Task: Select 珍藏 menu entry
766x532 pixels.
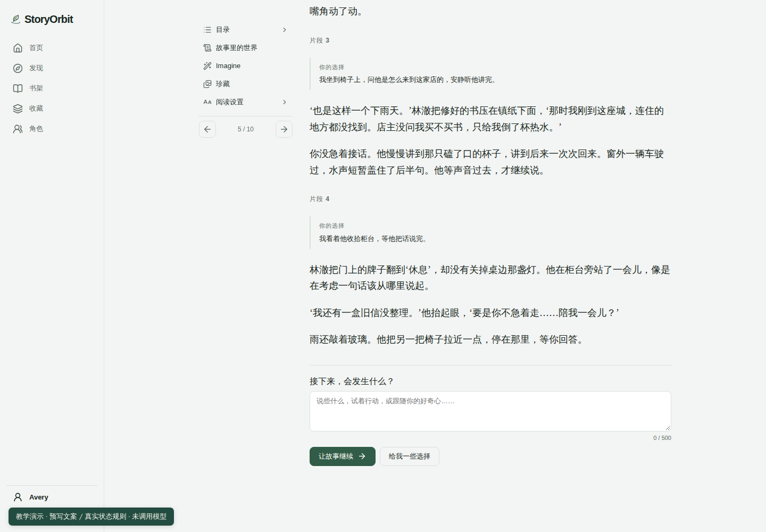Action: click(x=246, y=84)
